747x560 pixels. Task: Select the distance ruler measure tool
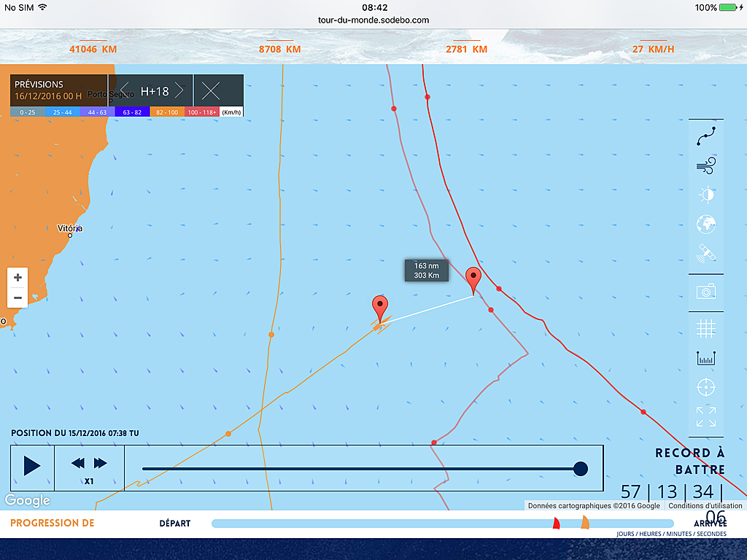coord(706,358)
